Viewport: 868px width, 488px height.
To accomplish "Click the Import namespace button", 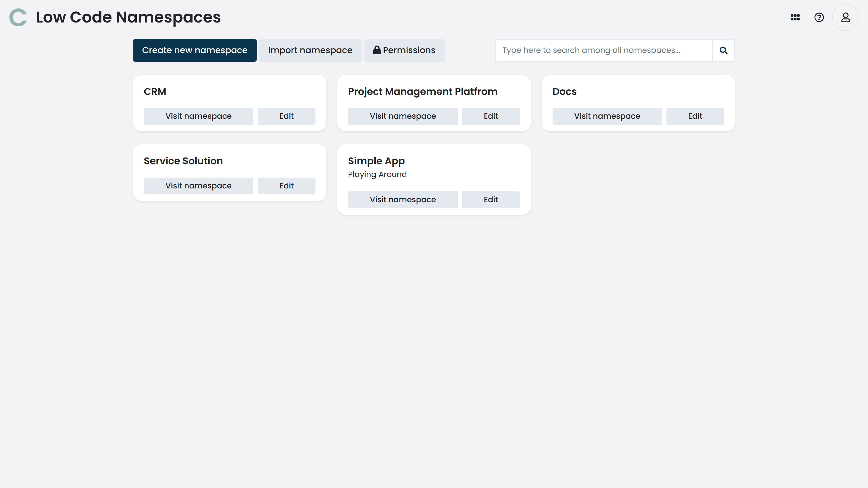I will click(x=310, y=50).
